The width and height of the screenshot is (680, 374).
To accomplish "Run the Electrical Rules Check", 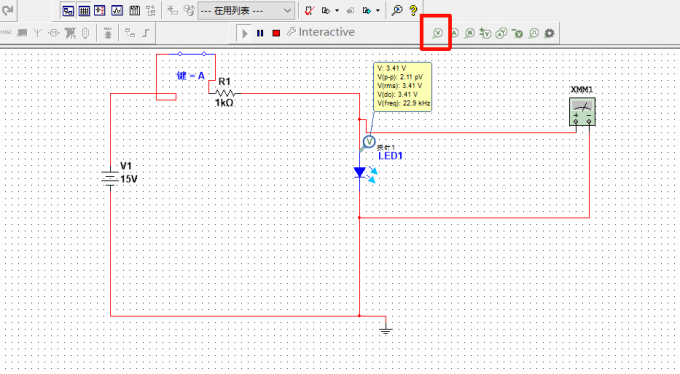I will 309,10.
